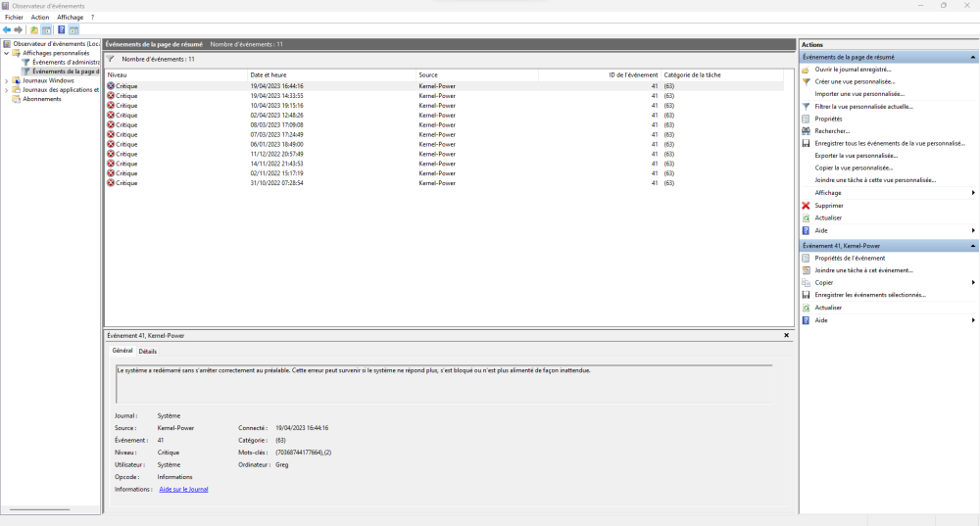This screenshot has width=980, height=526.
Task: Expand the Journaux Windows tree node
Action: click(x=6, y=80)
